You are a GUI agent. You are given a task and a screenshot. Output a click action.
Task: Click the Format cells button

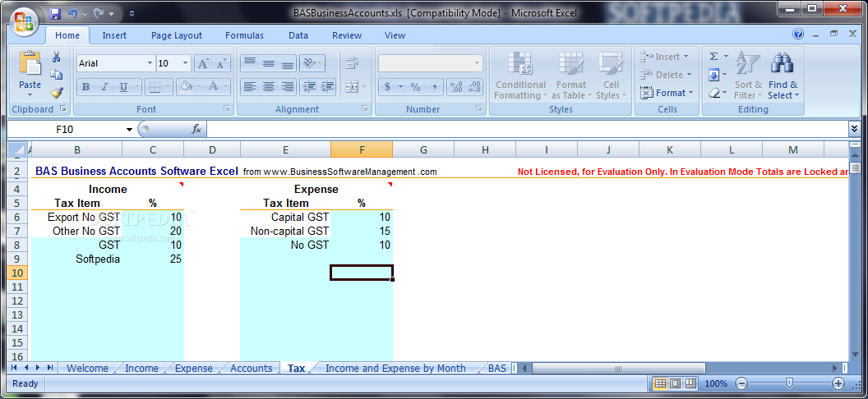tap(667, 93)
